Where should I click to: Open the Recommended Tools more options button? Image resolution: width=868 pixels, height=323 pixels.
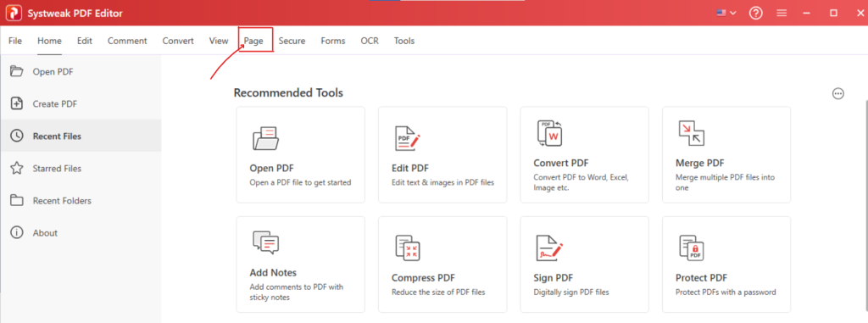[838, 93]
